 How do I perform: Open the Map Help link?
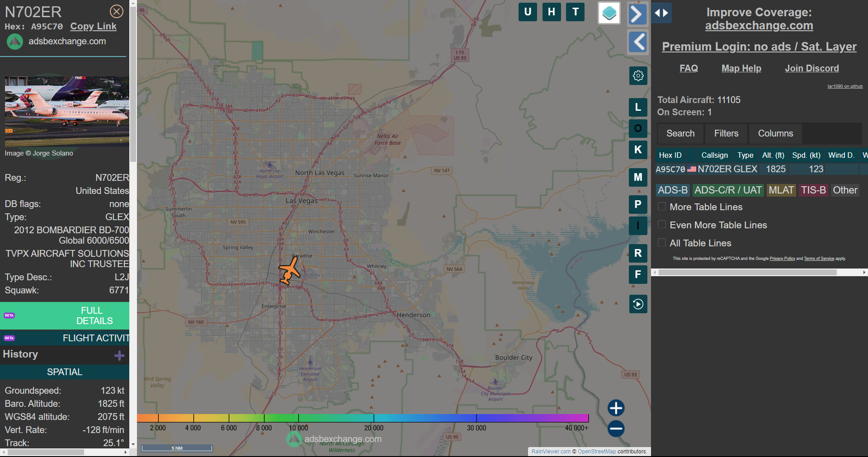[x=741, y=68]
